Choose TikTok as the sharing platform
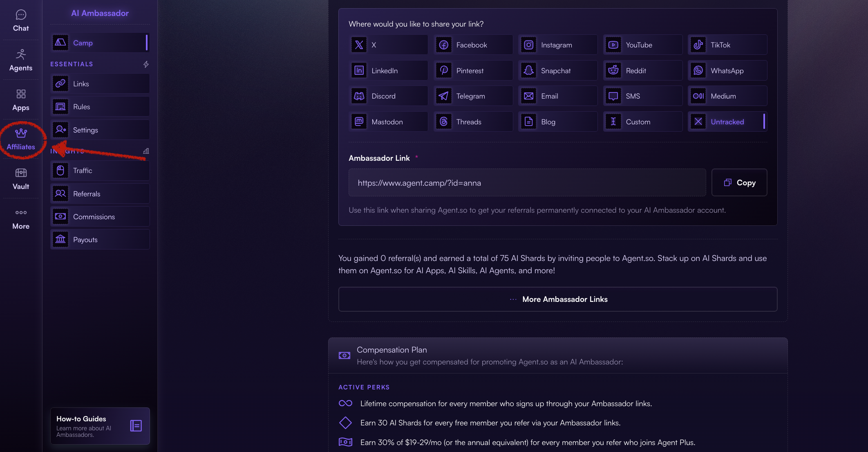Screen dimensions: 868x452 (727, 45)
